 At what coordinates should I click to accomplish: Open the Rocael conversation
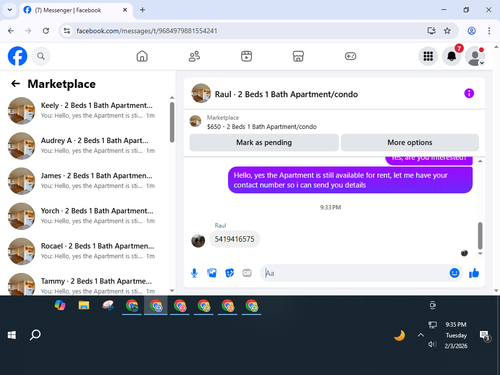point(87,251)
